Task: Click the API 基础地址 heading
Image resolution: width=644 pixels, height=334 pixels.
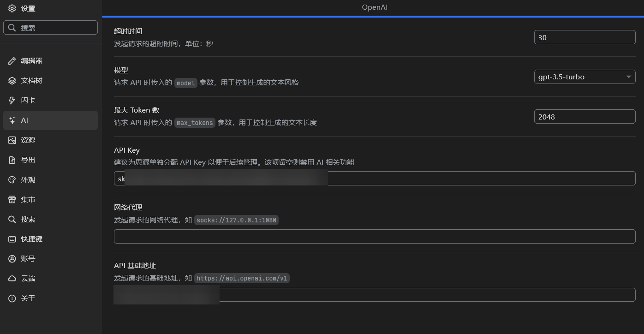Action: click(135, 266)
